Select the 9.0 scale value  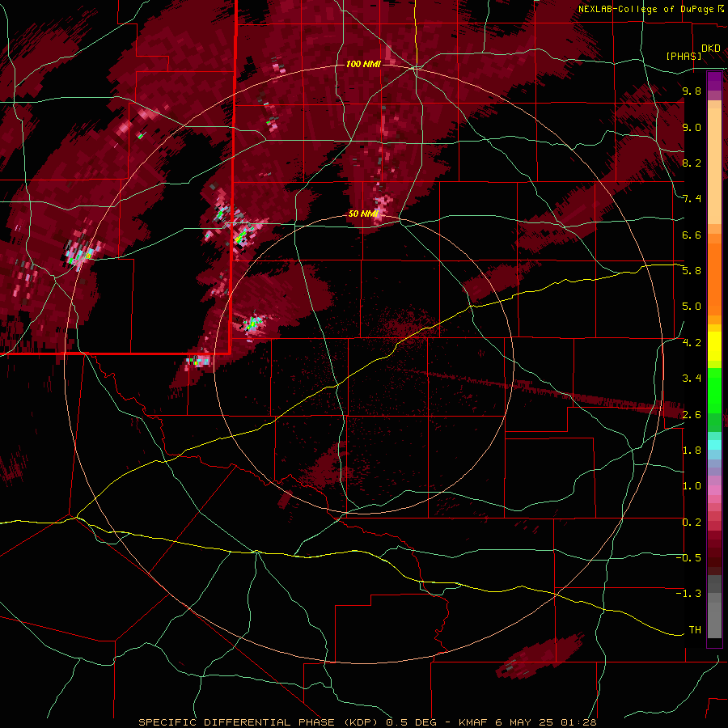pos(692,127)
